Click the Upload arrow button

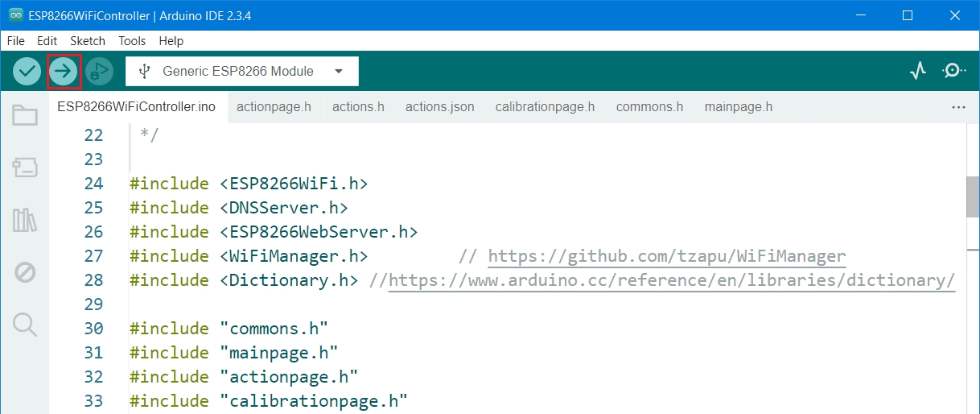pos(64,72)
